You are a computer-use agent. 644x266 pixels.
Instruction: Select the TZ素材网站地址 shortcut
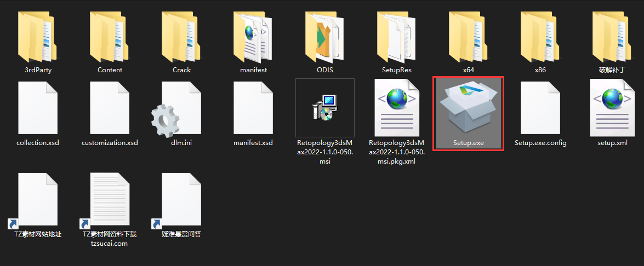point(38,200)
